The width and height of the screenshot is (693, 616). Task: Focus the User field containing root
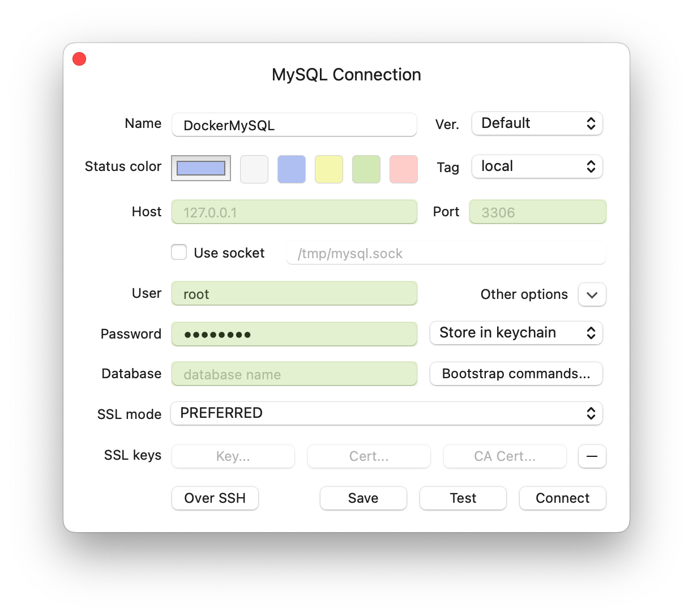click(294, 293)
